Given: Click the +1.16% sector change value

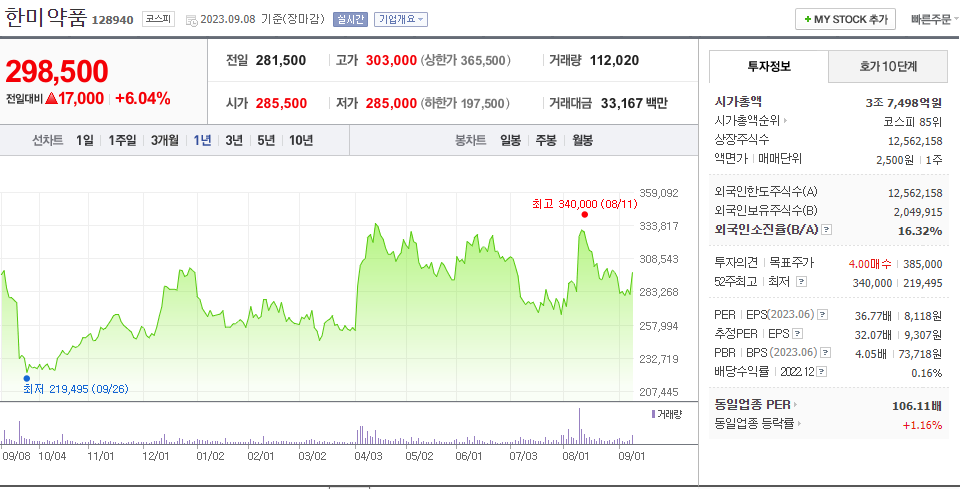Looking at the screenshot, I should 922,425.
